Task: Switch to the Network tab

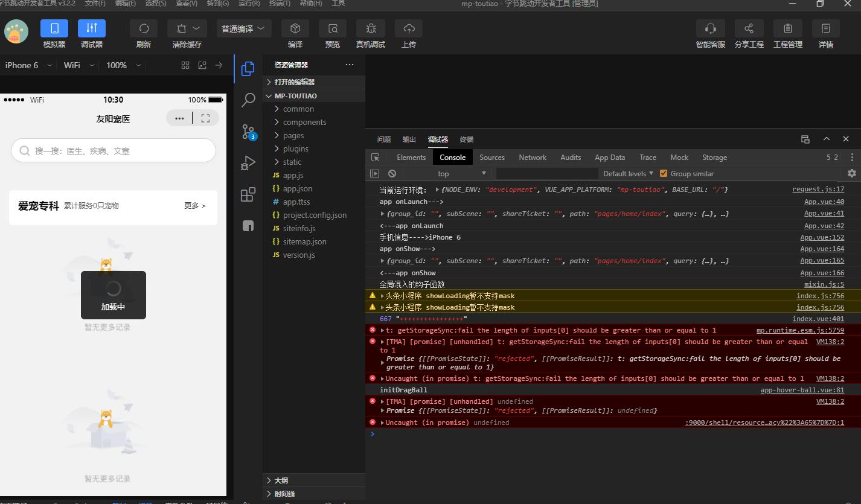Action: [532, 158]
